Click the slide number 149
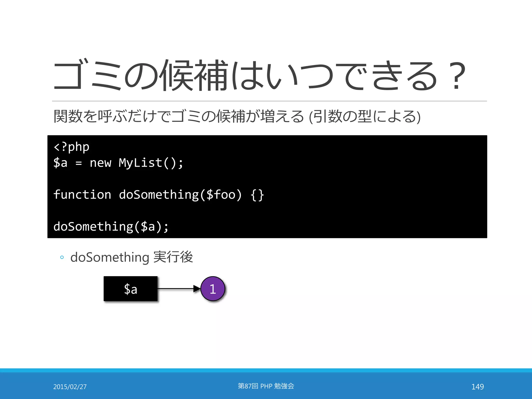This screenshot has width=532, height=399. [x=477, y=387]
